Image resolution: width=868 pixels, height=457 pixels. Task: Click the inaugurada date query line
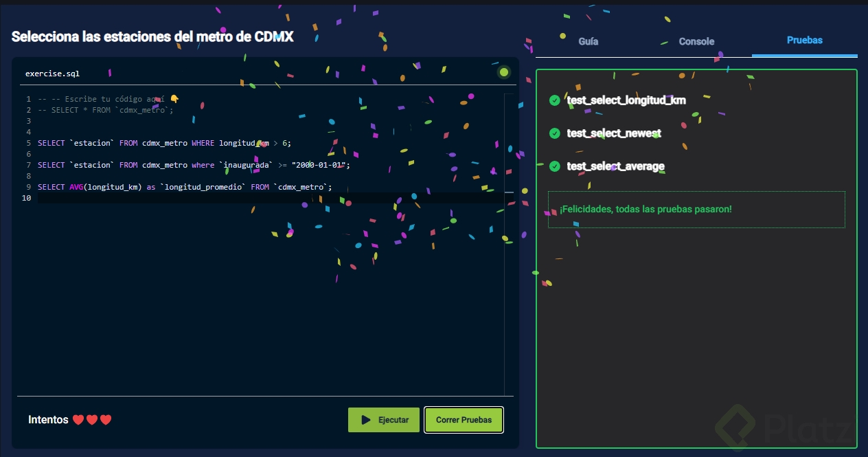click(x=194, y=165)
